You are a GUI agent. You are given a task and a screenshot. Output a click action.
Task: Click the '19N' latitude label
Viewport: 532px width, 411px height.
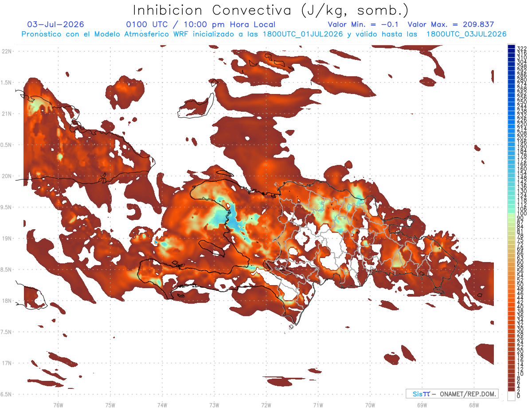pos(8,238)
